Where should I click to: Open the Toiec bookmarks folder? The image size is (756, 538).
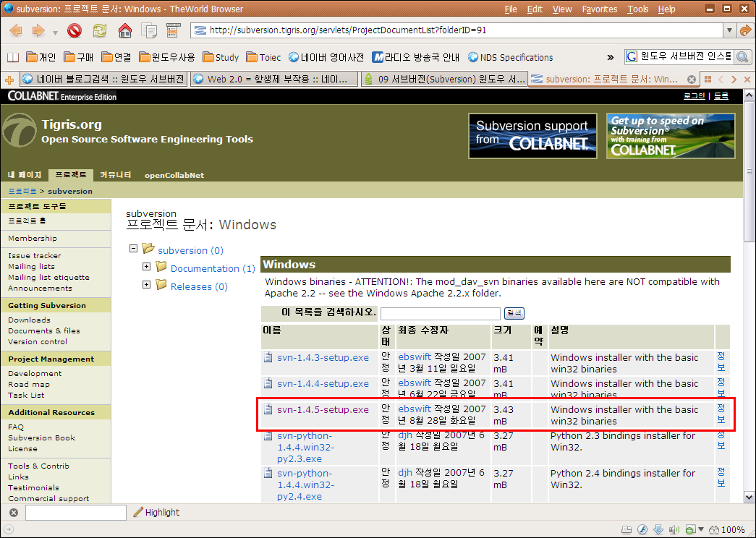point(263,57)
